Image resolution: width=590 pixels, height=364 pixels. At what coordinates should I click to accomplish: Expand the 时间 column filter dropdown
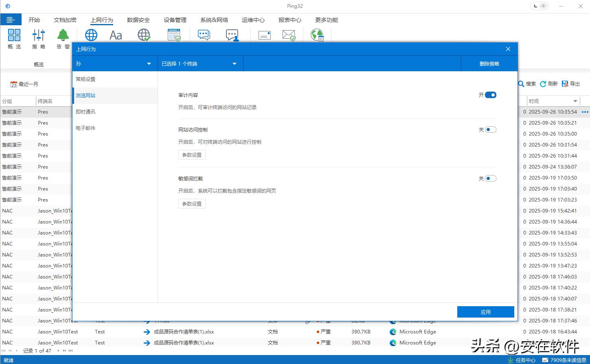575,101
